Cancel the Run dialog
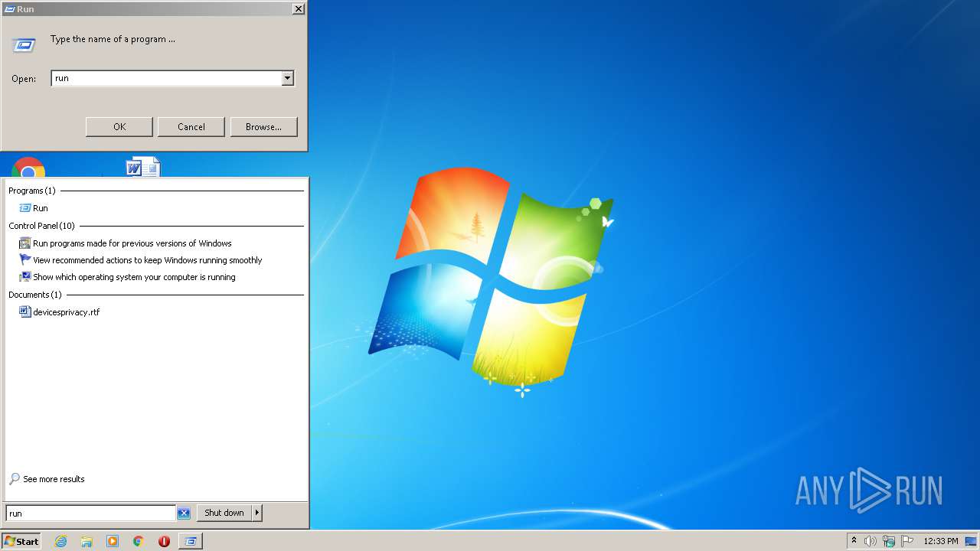This screenshot has width=980, height=551. [x=191, y=127]
